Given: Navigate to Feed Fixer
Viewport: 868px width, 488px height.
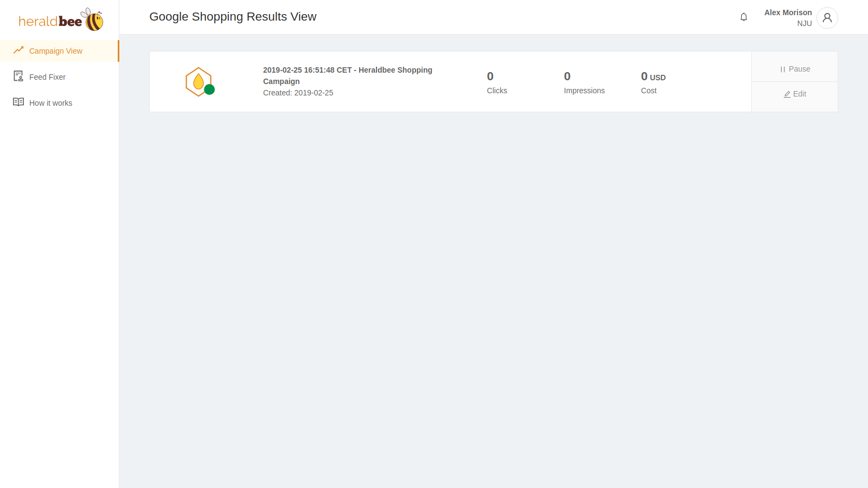Looking at the screenshot, I should click(x=47, y=76).
